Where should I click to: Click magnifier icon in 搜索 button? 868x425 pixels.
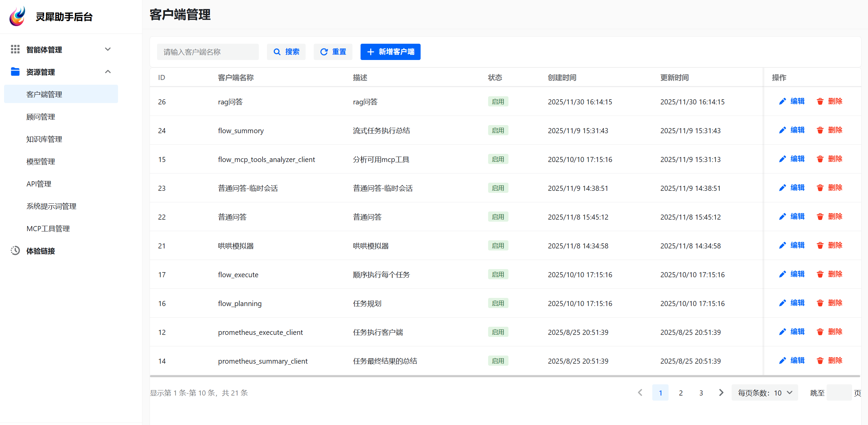coord(277,52)
